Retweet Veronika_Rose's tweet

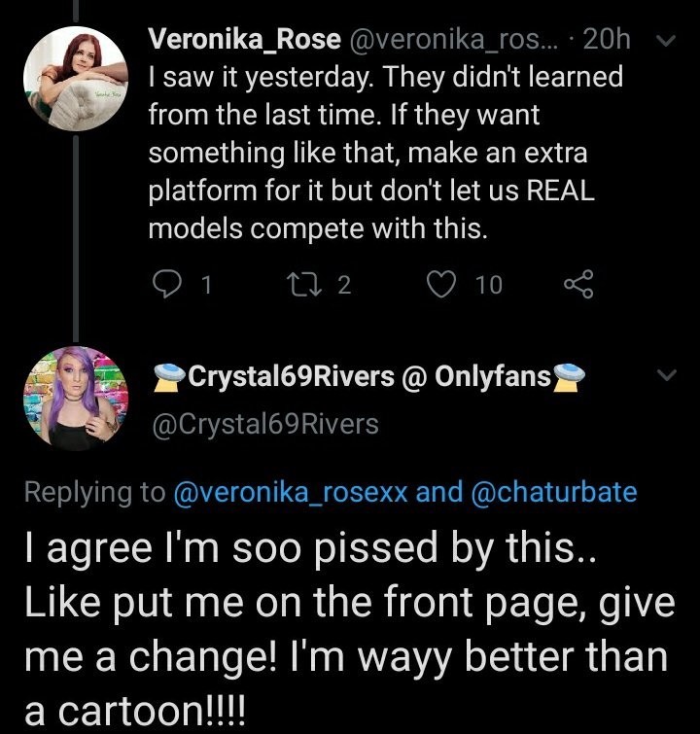[x=318, y=284]
